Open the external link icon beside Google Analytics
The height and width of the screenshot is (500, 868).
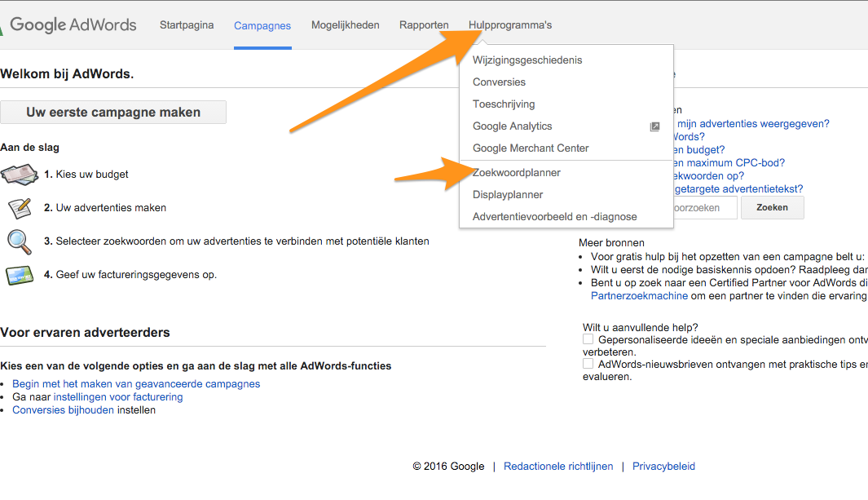pyautogui.click(x=654, y=126)
